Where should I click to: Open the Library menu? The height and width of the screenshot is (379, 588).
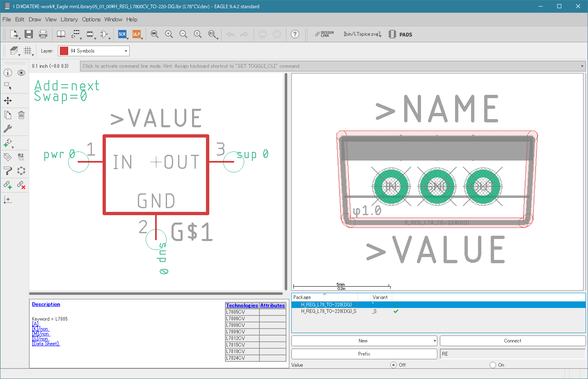click(x=69, y=19)
